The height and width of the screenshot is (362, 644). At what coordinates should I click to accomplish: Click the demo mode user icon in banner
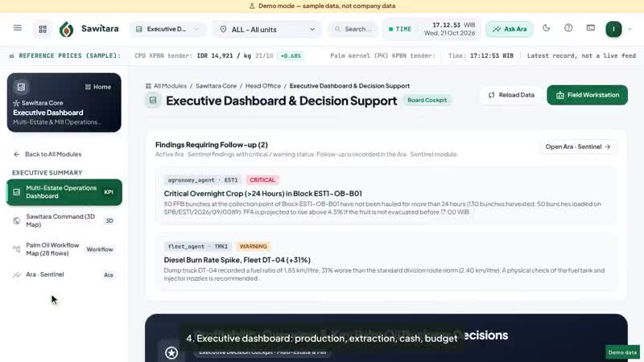point(252,6)
